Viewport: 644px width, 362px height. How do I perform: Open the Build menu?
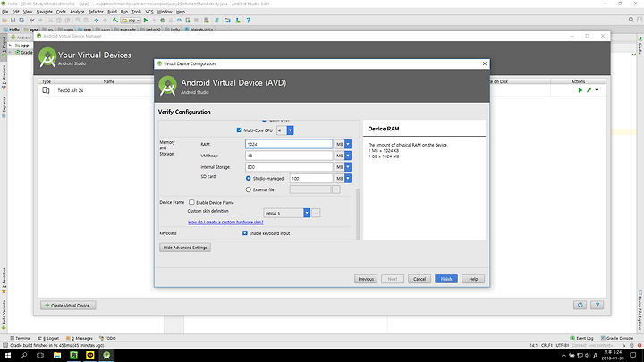point(112,12)
